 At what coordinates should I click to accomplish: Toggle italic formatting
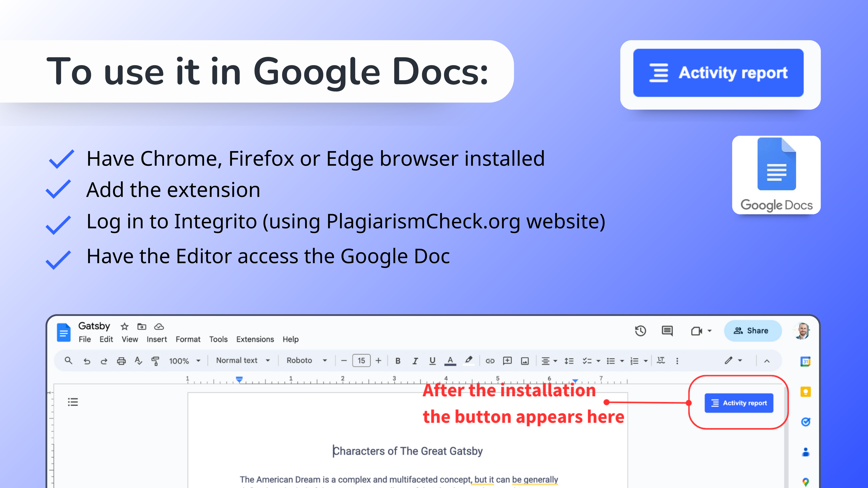[415, 361]
